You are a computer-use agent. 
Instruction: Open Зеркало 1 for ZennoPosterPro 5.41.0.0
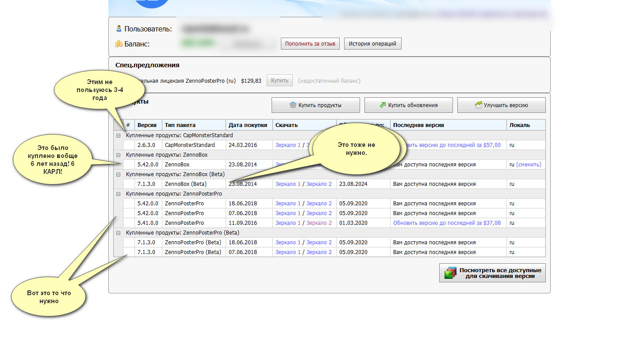point(288,223)
